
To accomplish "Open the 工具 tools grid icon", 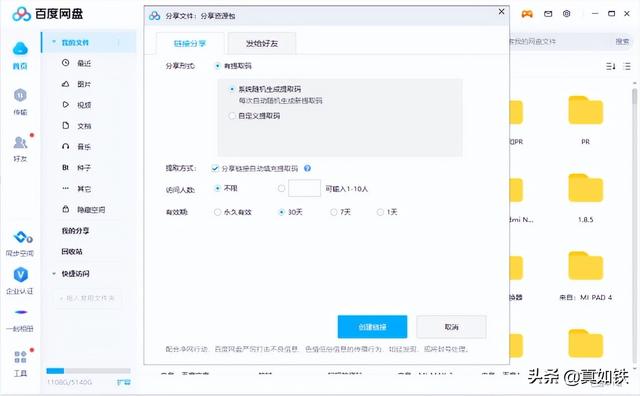I will [x=20, y=357].
